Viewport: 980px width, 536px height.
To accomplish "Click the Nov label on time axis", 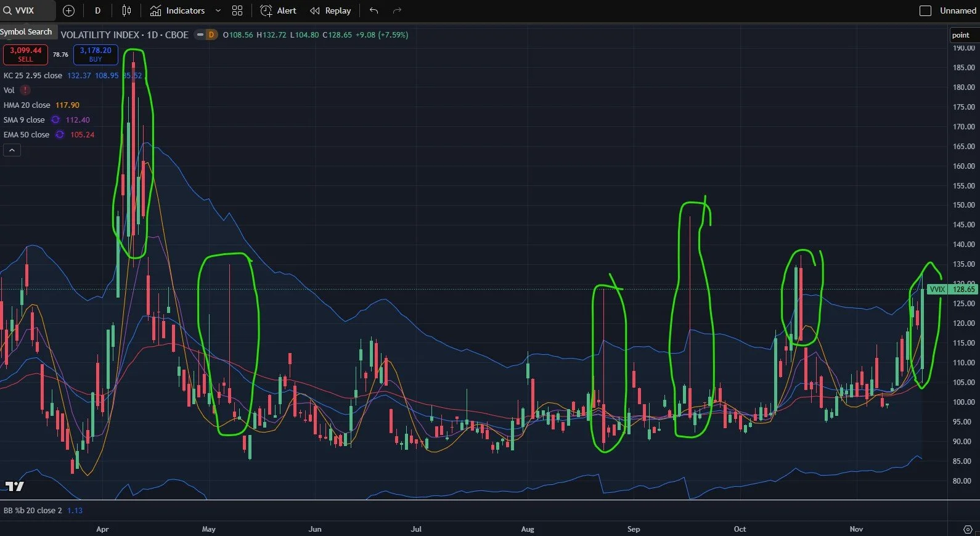I will coord(856,529).
